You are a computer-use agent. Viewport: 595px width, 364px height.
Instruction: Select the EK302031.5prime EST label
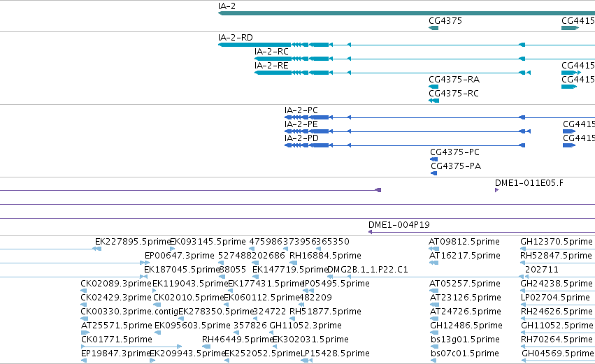tap(310, 340)
